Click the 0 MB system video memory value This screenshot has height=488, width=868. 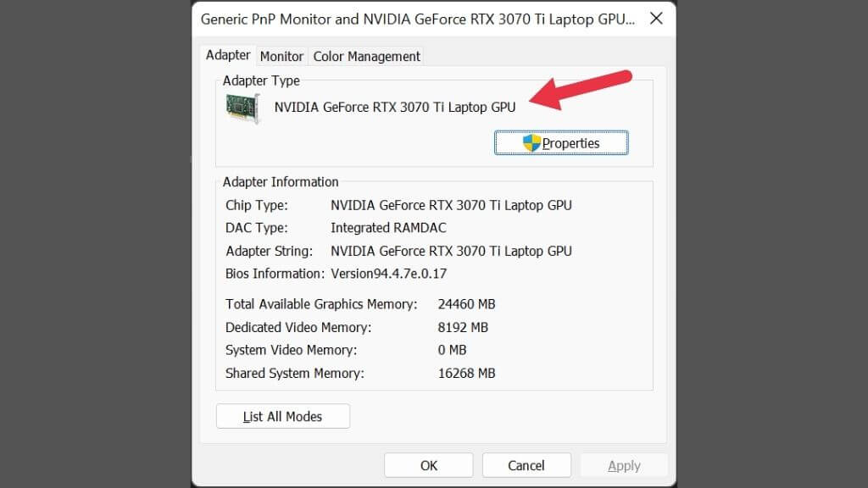tap(452, 350)
